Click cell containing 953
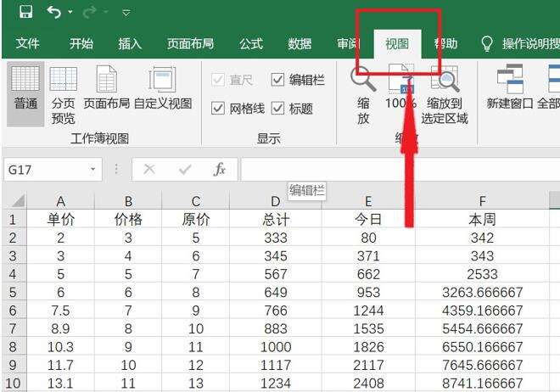 (368, 292)
